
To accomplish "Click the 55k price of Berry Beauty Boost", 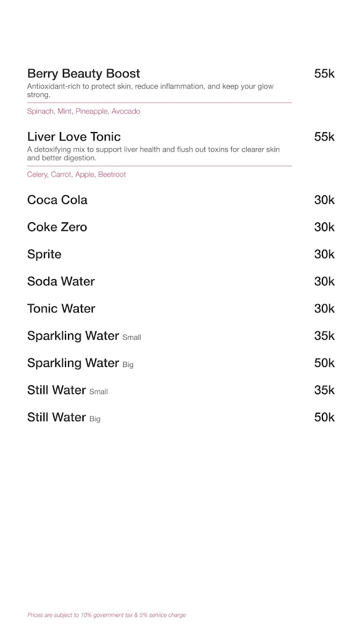I will click(324, 74).
